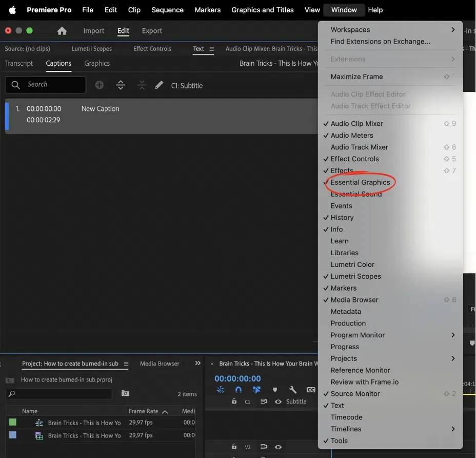
Task: Select the New Caption segment row
Action: click(162, 116)
